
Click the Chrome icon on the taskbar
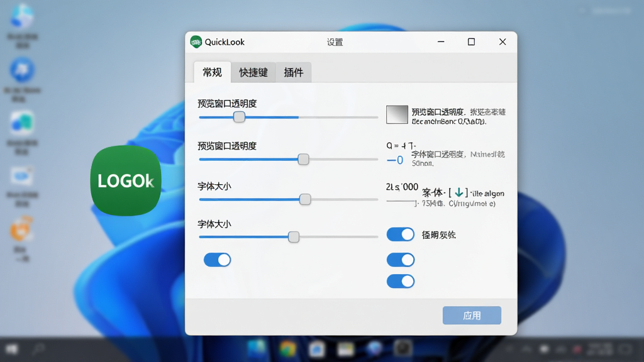point(287,349)
